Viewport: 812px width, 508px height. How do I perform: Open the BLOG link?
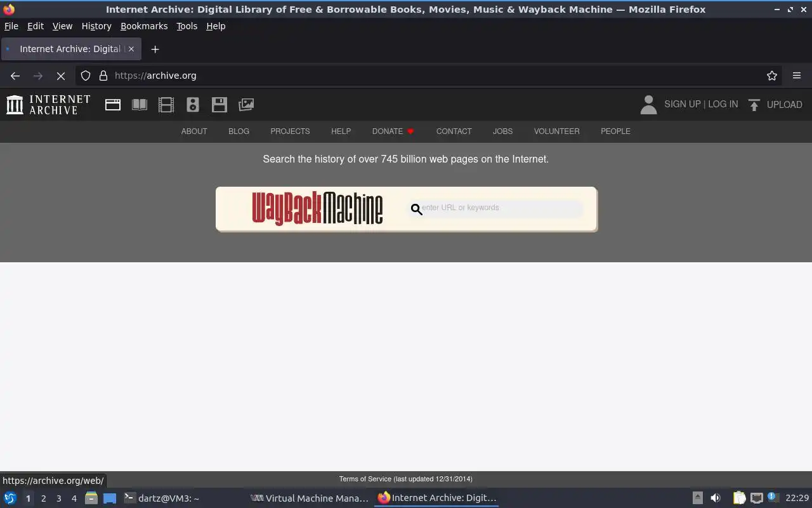[x=239, y=131]
